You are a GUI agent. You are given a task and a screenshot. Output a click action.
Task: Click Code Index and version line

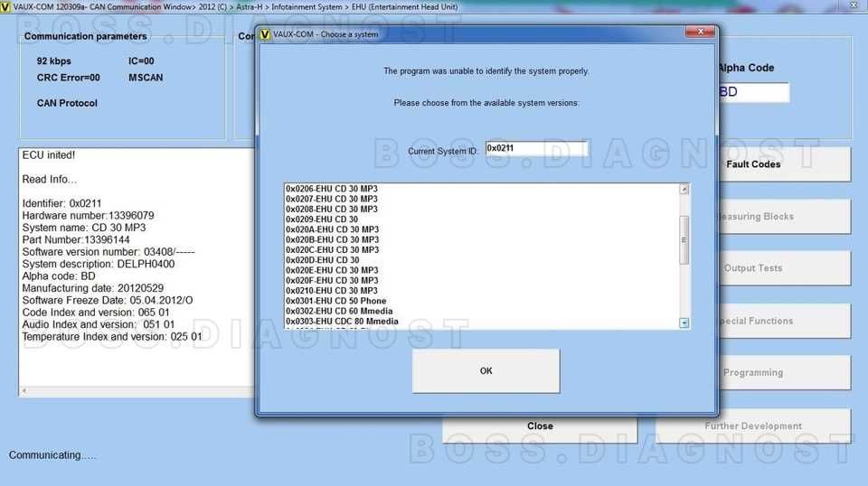click(96, 313)
